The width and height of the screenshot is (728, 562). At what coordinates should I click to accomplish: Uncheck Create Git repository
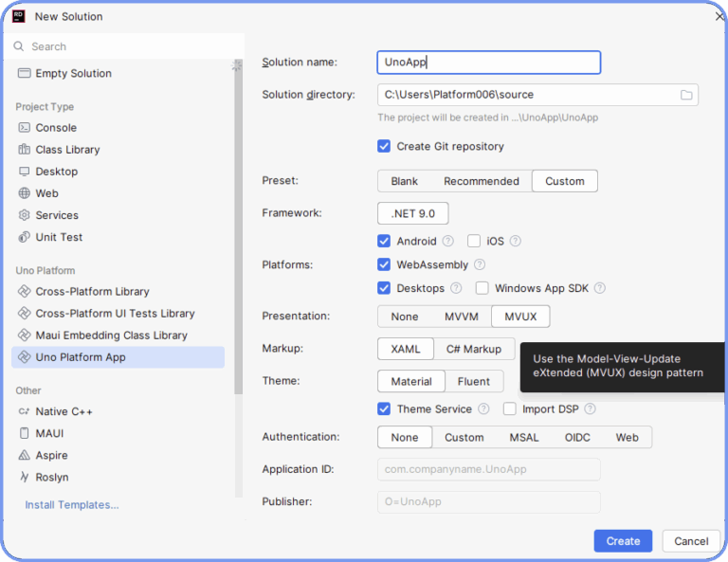(x=384, y=146)
